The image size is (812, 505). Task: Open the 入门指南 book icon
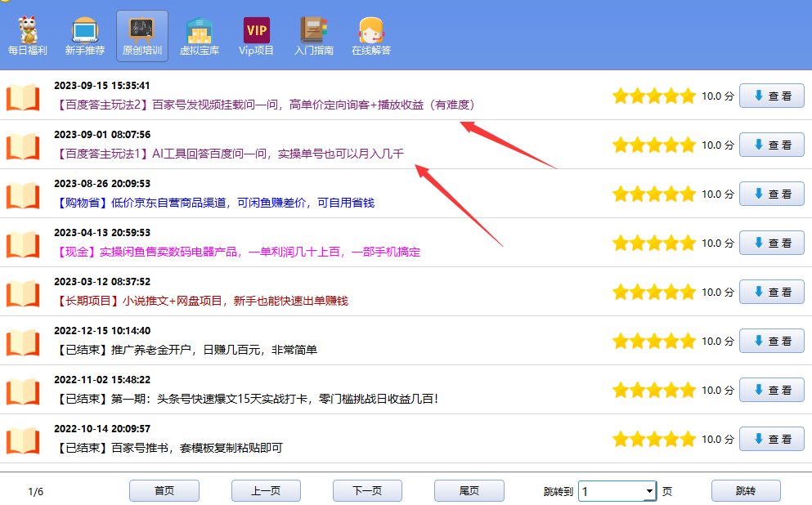click(x=313, y=31)
